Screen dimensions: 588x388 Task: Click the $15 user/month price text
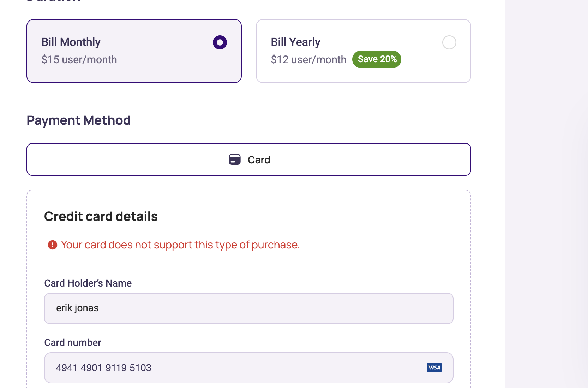coord(79,60)
